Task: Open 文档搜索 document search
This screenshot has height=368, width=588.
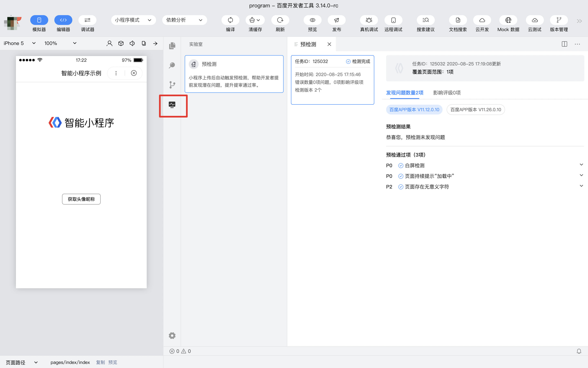Action: [458, 20]
